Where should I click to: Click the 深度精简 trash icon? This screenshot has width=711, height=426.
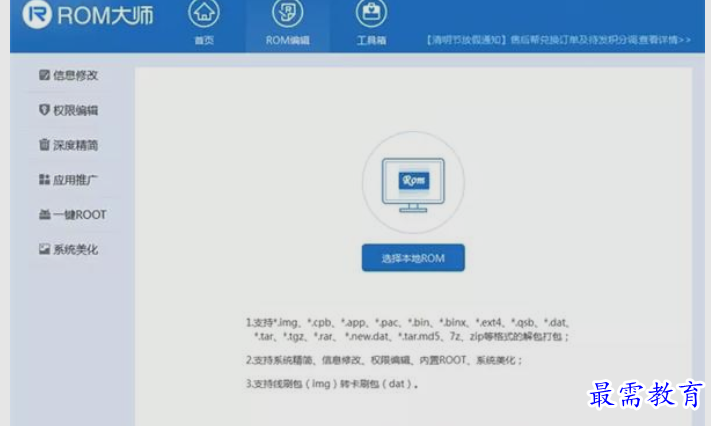(44, 144)
